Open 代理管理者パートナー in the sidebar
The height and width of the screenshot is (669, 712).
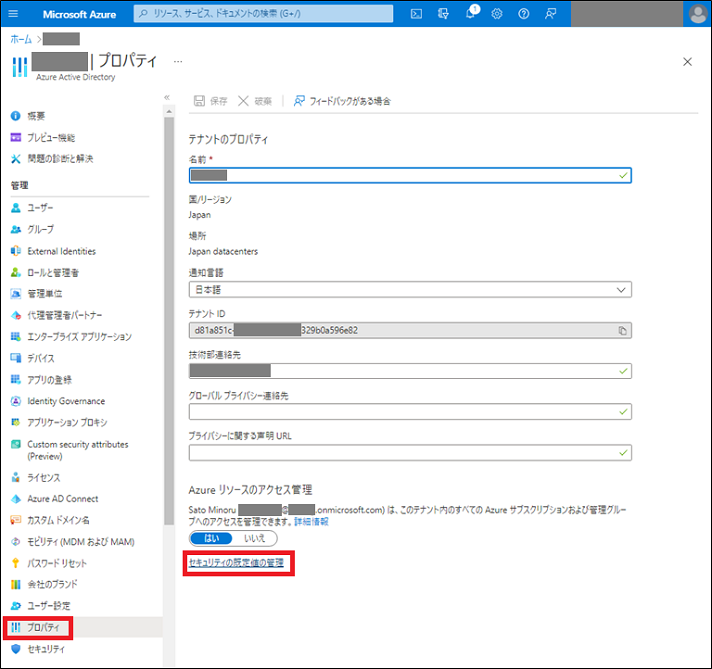(x=64, y=315)
